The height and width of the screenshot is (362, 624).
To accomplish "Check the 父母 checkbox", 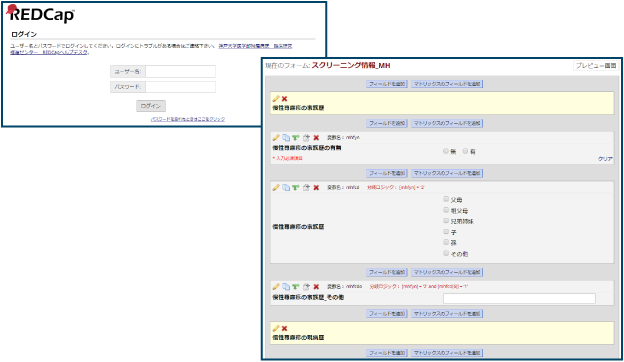I will pos(446,199).
